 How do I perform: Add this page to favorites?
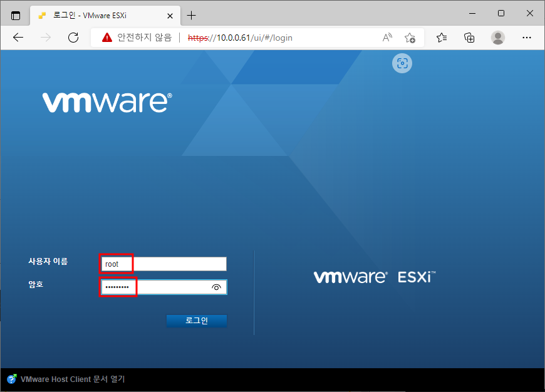[410, 38]
